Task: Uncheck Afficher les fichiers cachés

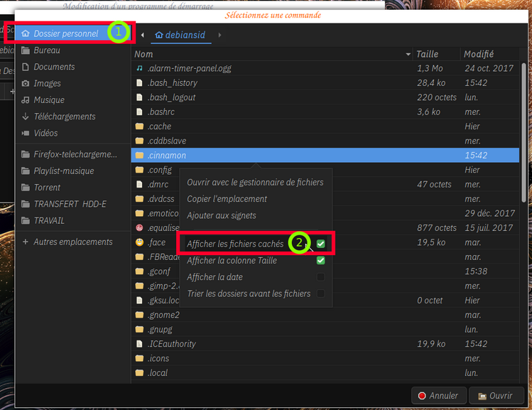Action: (321, 244)
